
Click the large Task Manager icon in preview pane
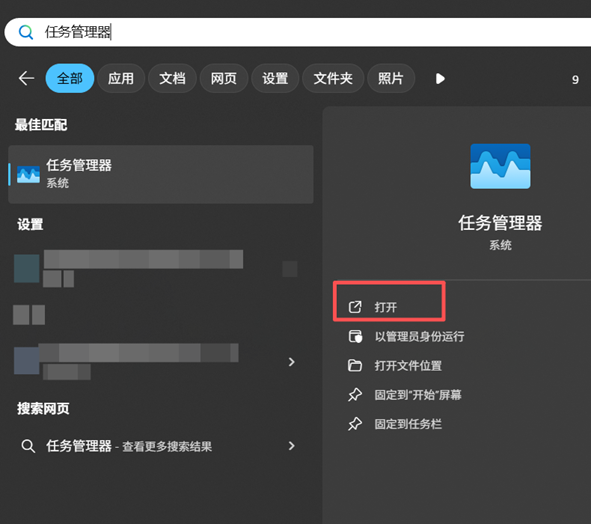(500, 166)
